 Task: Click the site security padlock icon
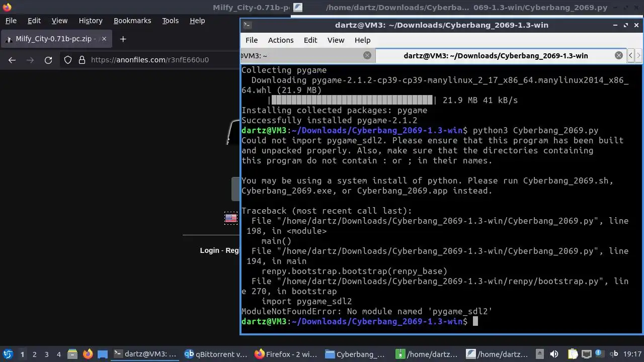click(82, 60)
